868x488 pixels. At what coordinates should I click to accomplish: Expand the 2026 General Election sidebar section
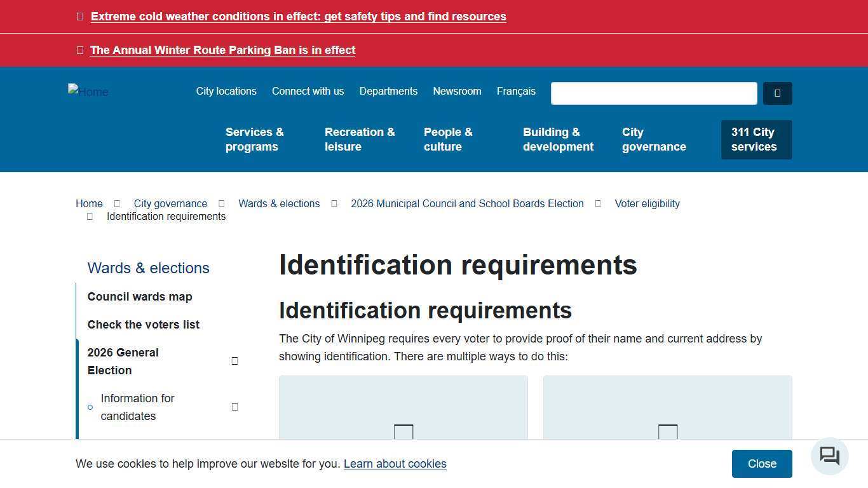coord(235,360)
